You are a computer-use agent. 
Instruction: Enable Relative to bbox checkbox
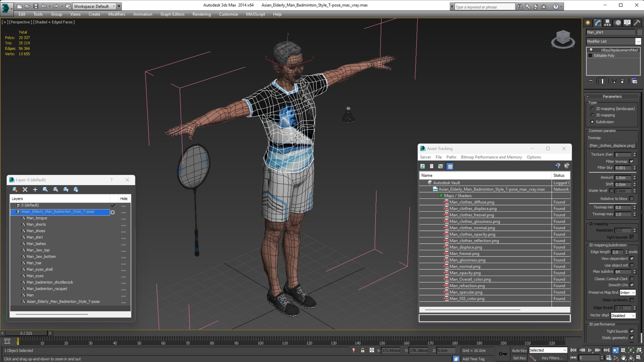click(x=632, y=198)
